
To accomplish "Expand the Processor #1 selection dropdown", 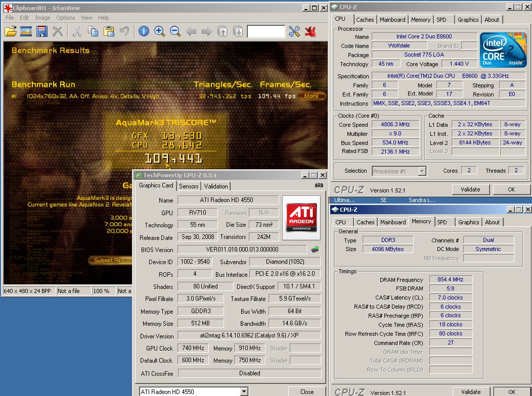I will (422, 171).
